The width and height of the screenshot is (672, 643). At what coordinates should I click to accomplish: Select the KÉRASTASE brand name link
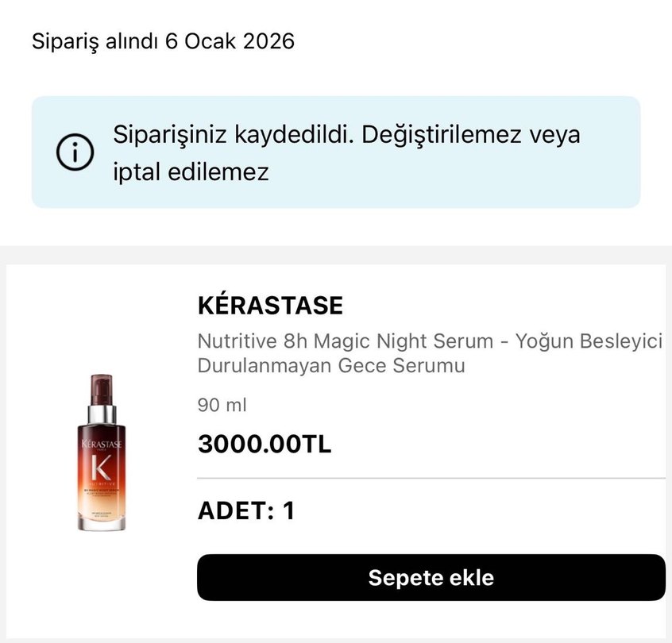(x=270, y=304)
